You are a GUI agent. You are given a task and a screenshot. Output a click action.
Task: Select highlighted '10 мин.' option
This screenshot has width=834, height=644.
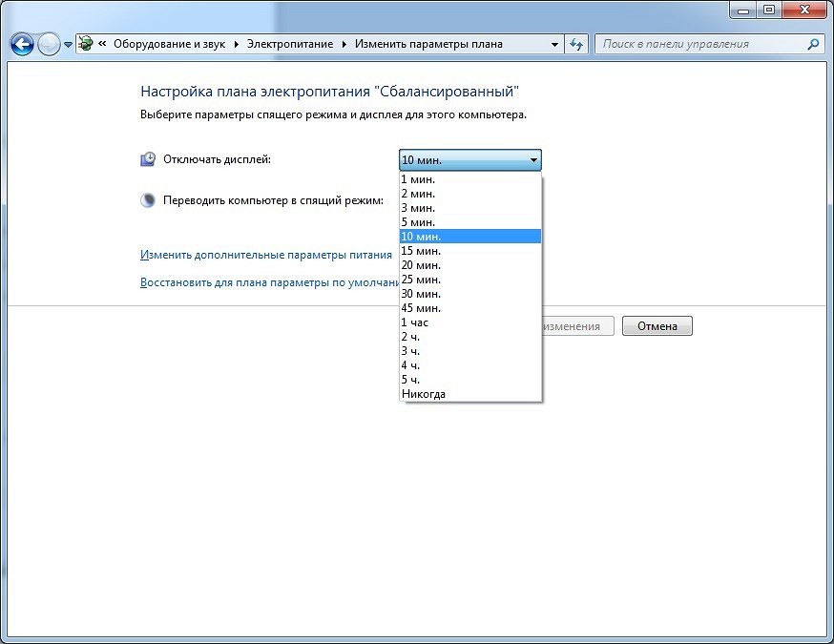[x=470, y=237]
